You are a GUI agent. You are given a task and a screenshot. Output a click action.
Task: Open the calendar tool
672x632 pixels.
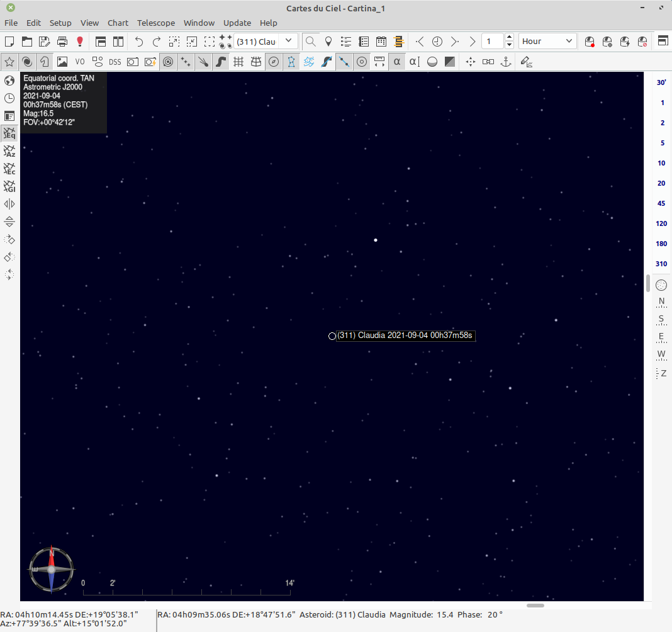pyautogui.click(x=381, y=42)
